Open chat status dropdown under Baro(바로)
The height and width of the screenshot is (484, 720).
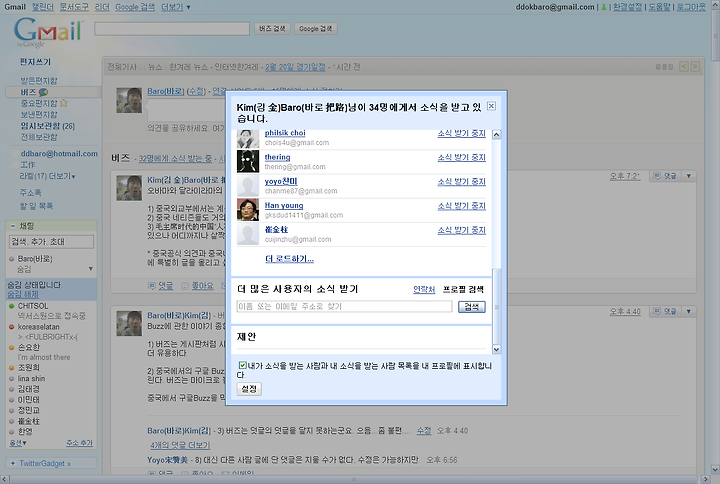coord(90,269)
